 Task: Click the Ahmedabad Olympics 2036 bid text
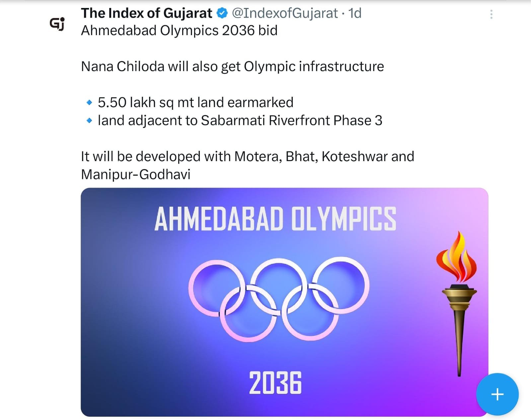click(x=179, y=30)
